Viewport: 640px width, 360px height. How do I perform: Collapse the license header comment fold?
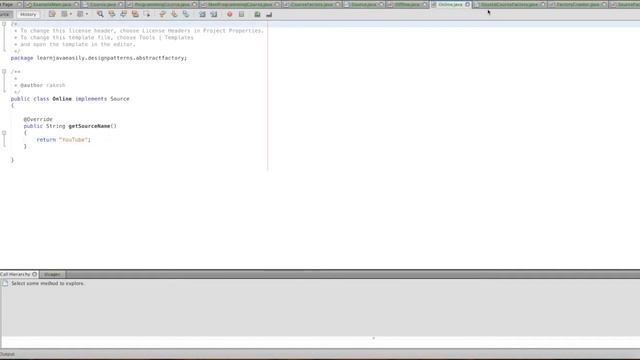(4, 24)
